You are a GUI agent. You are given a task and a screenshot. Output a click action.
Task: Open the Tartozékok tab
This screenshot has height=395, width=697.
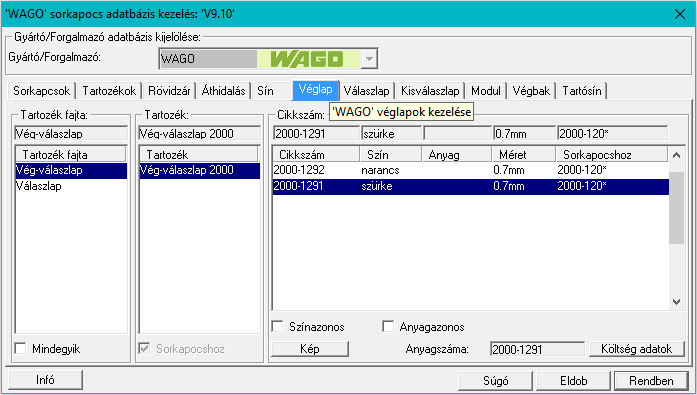109,91
